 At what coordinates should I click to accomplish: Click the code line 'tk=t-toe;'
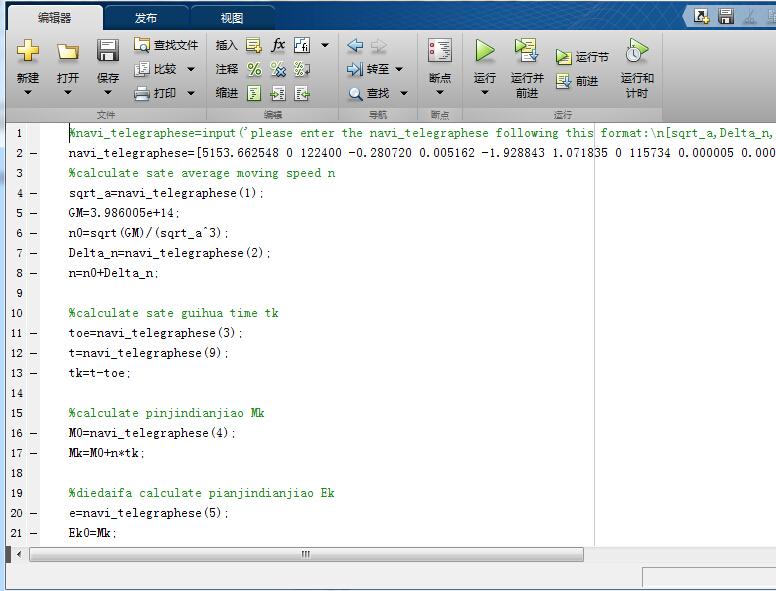click(99, 373)
